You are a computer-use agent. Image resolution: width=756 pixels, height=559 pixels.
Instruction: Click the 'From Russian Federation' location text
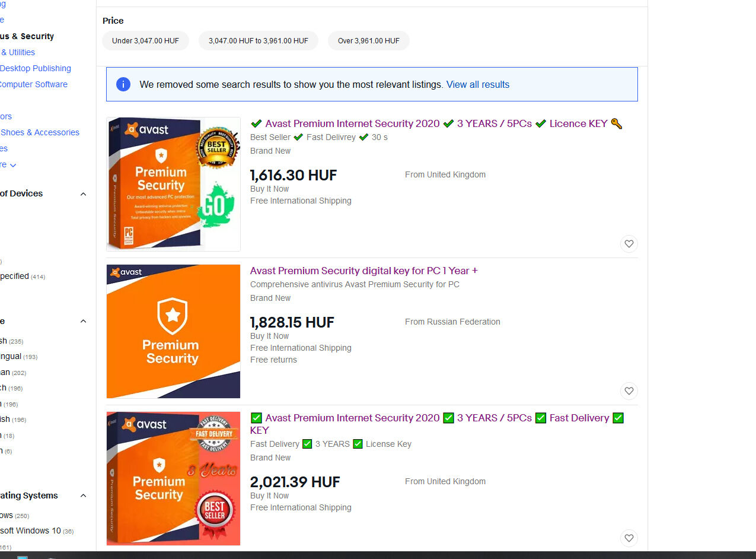point(452,322)
